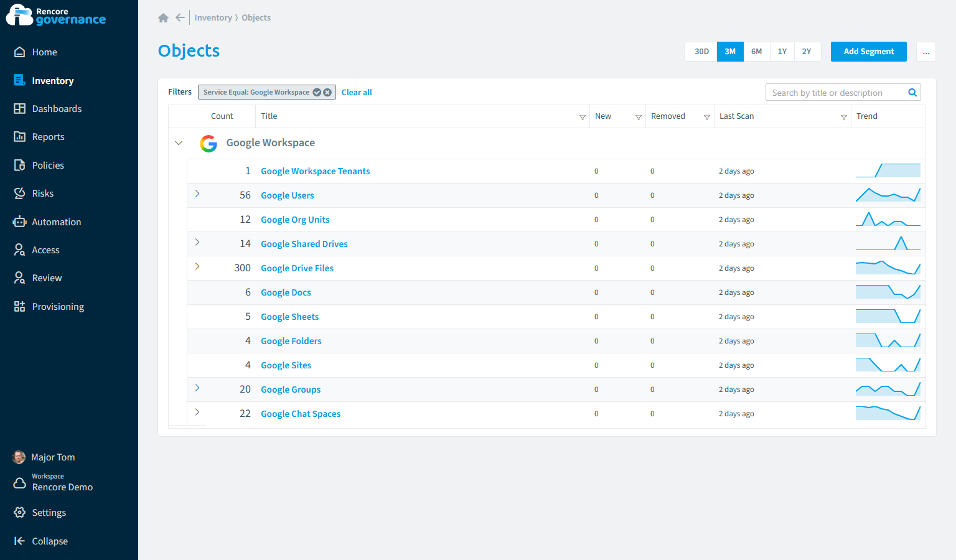The height and width of the screenshot is (560, 956).
Task: Remove the Google Workspace service filter
Action: pos(327,92)
